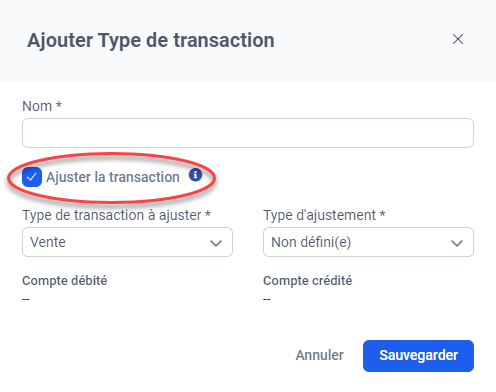Image resolution: width=496 pixels, height=392 pixels.
Task: Click the 'Ajuster la transaction' label text
Action: point(113,177)
